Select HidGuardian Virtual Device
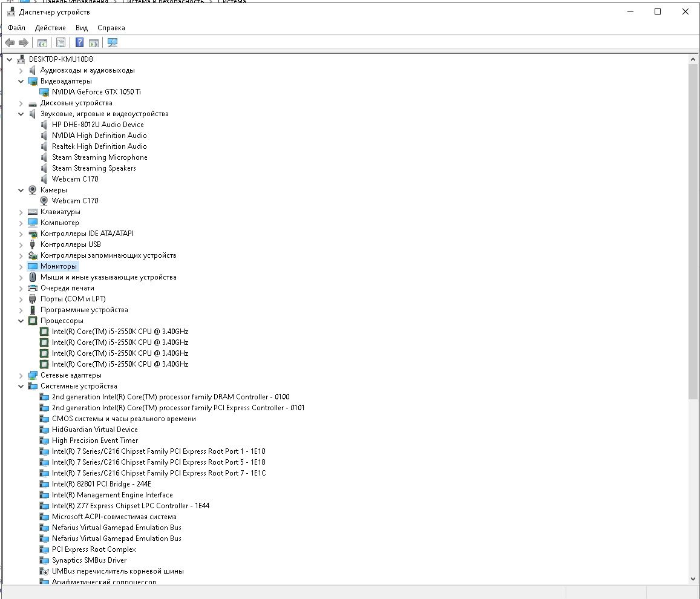Viewport: 700px width, 599px height. tap(94, 430)
